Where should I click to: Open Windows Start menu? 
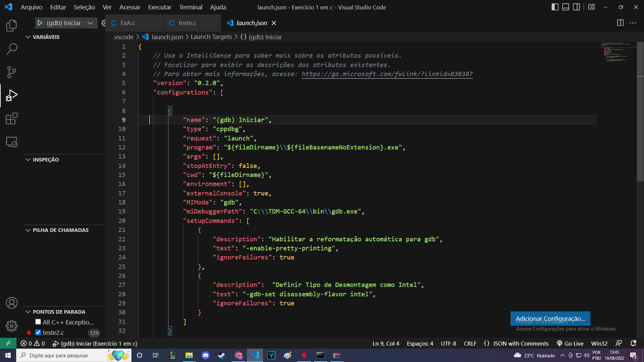pos(8,355)
